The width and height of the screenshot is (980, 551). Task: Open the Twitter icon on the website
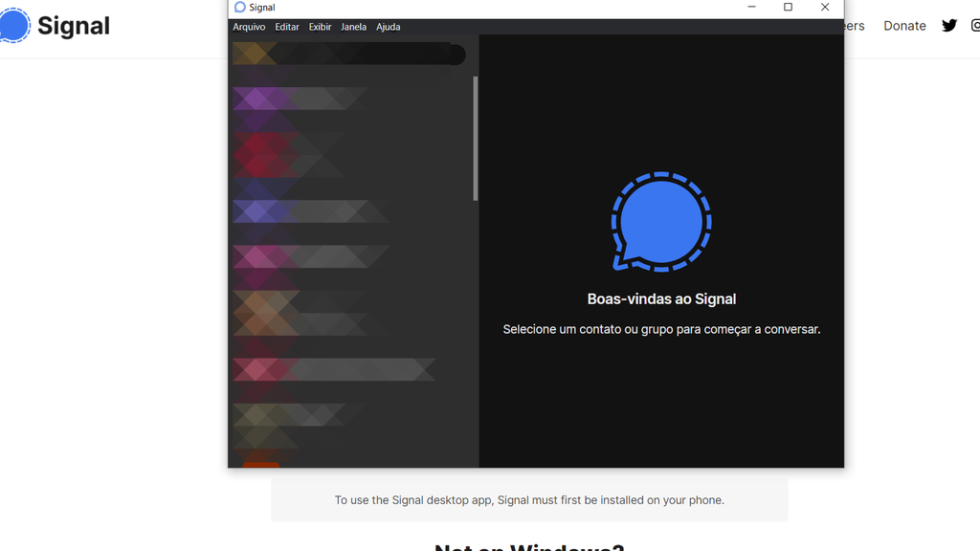[x=949, y=26]
